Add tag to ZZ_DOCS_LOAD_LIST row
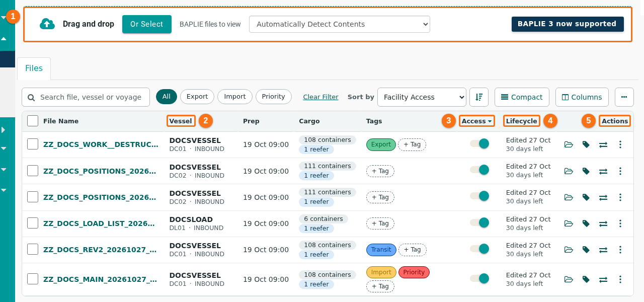 tap(380, 223)
